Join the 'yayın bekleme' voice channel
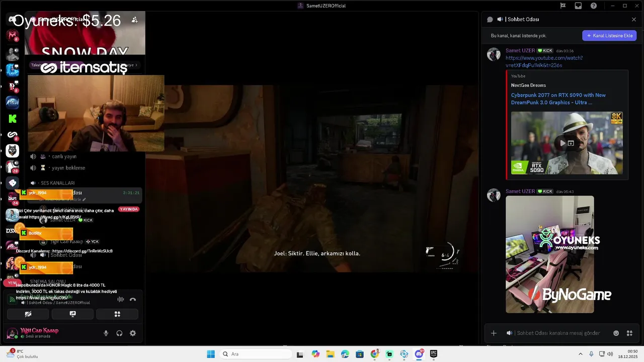The width and height of the screenshot is (644, 362). 68,168
